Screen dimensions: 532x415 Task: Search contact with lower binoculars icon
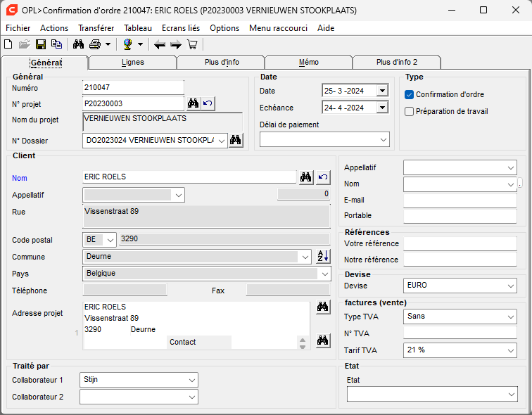(323, 340)
